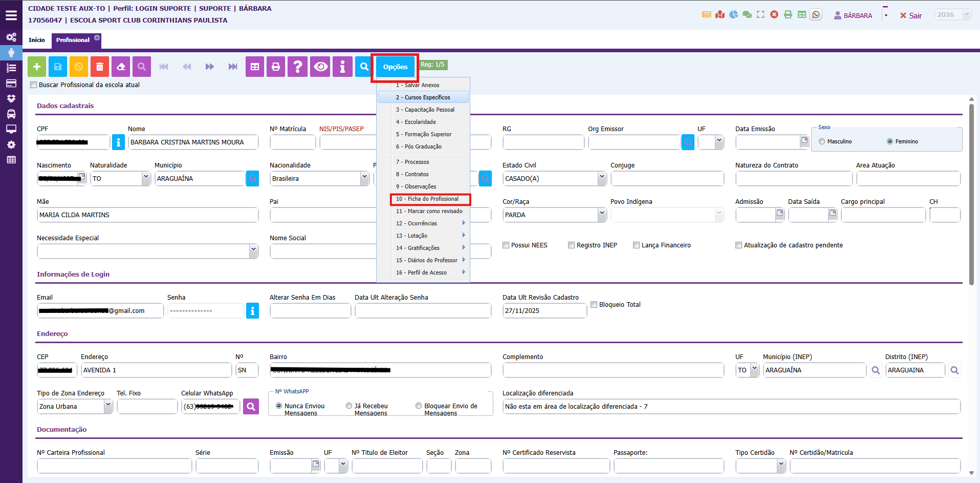Click the green add new record icon

[x=37, y=67]
